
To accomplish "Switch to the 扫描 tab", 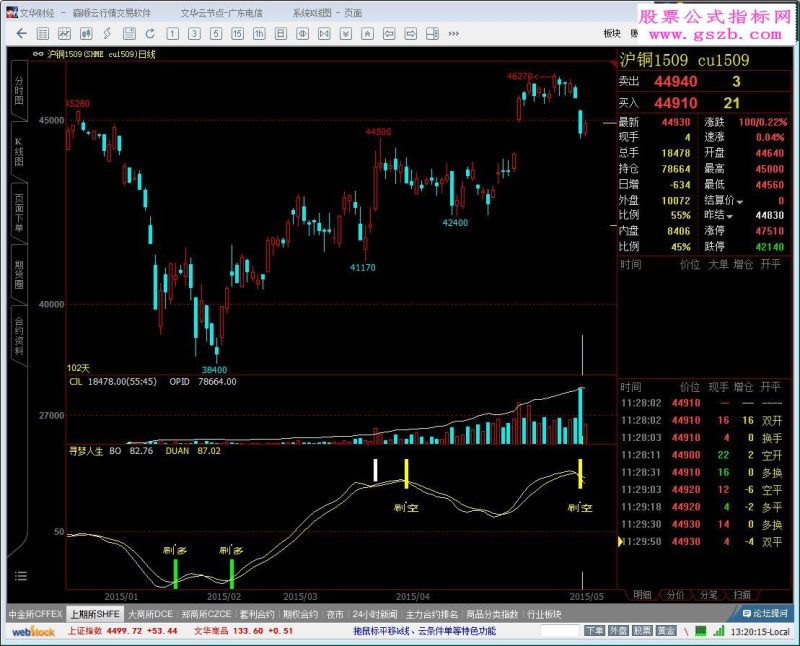I will 742,595.
